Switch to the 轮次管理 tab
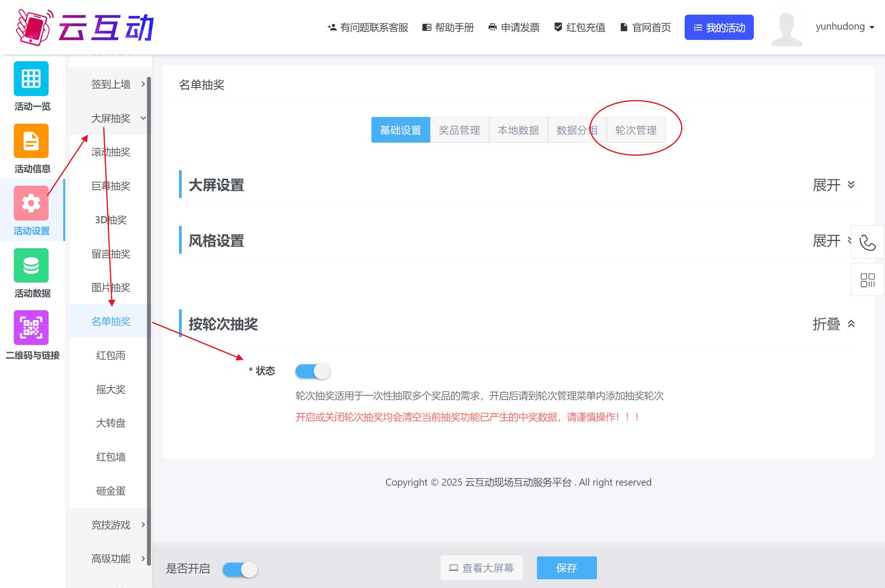885x588 pixels. pos(635,130)
